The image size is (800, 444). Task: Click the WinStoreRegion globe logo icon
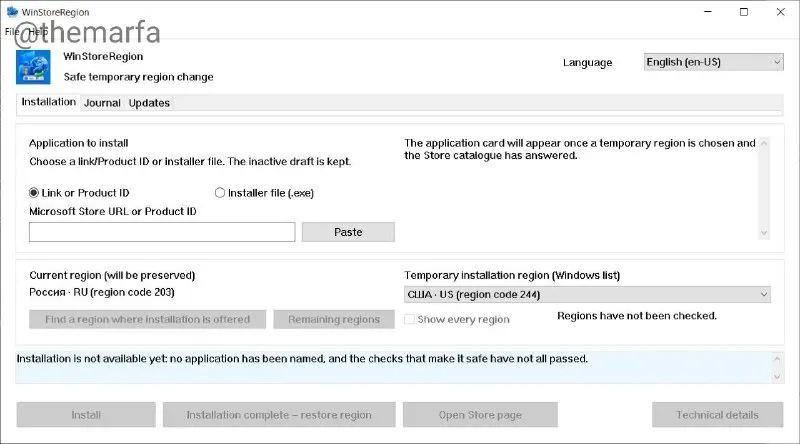(33, 67)
